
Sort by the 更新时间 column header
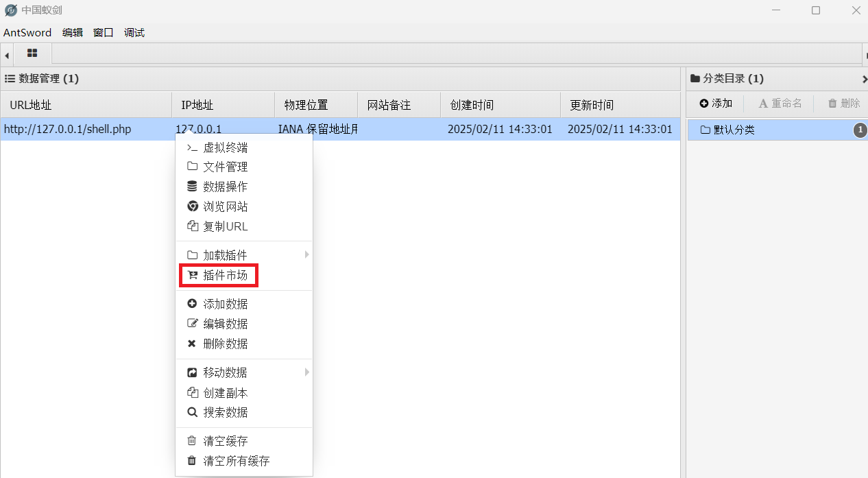point(620,105)
